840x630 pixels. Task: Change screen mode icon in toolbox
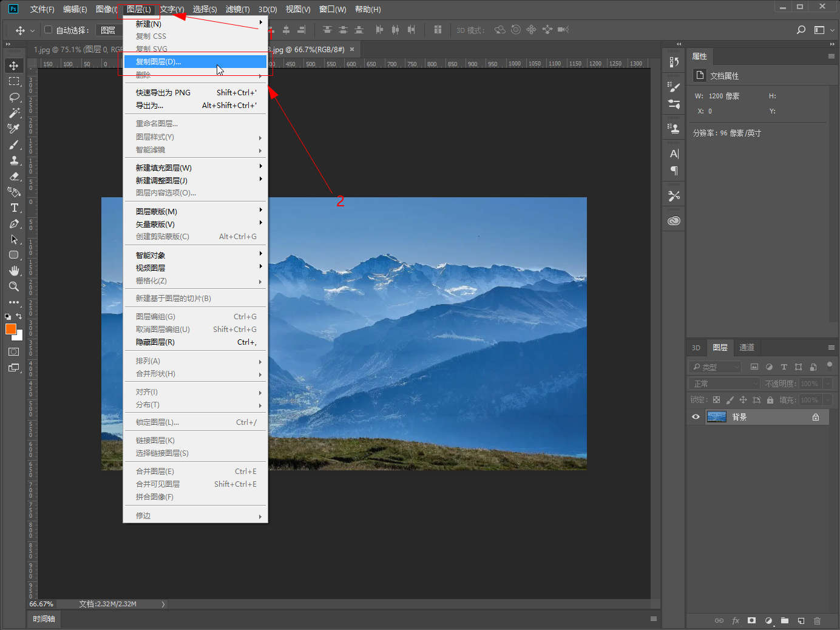(x=14, y=368)
